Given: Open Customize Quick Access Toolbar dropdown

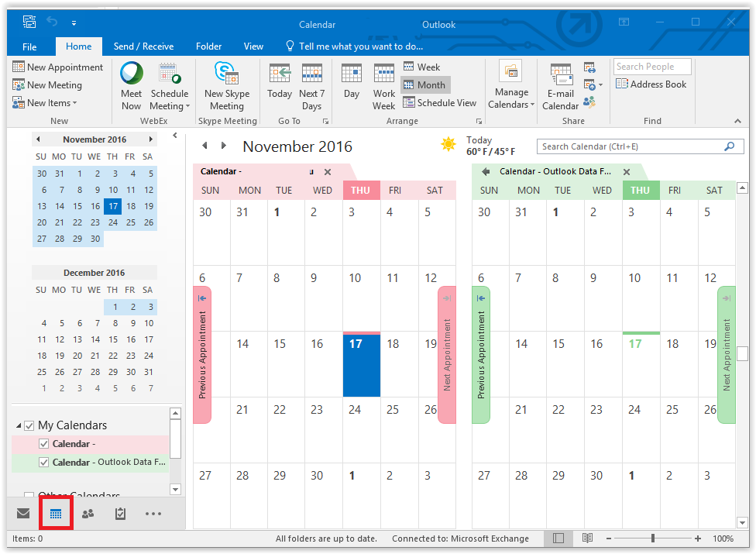Looking at the screenshot, I should pos(74,22).
